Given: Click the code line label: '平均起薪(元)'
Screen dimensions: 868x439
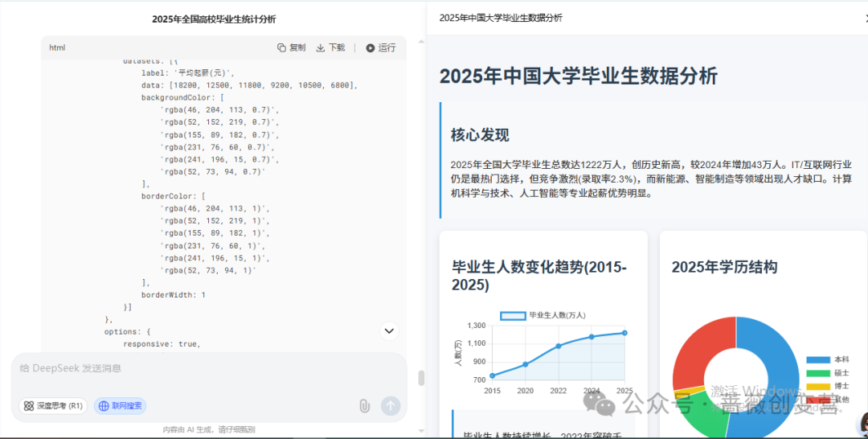Looking at the screenshot, I should pos(188,73).
